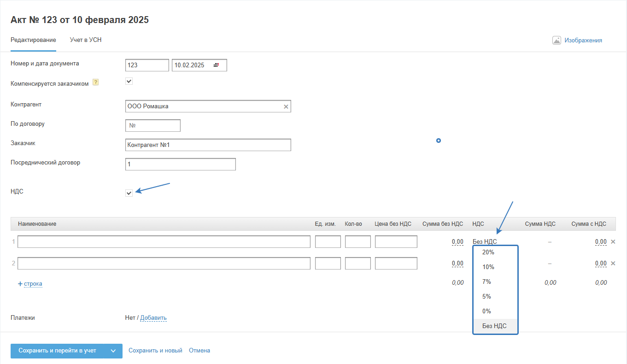
Task: Clear the ООО Ромашка counterparty field
Action: point(286,106)
